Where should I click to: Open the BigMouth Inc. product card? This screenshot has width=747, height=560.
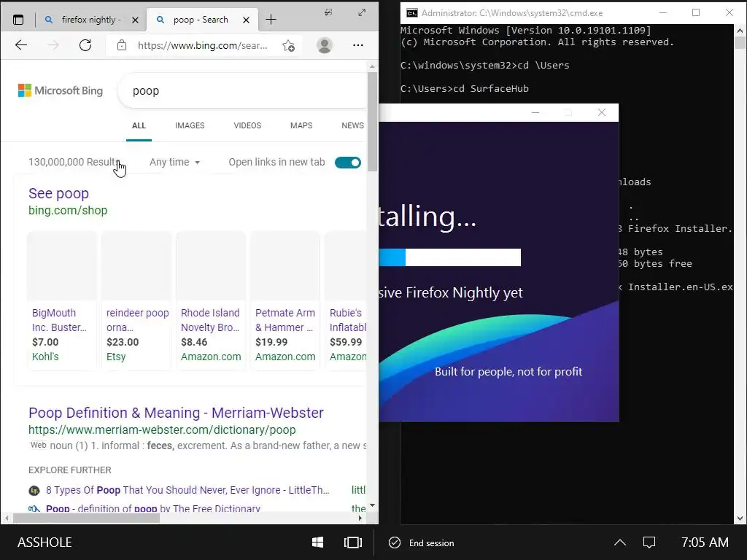[x=61, y=301]
